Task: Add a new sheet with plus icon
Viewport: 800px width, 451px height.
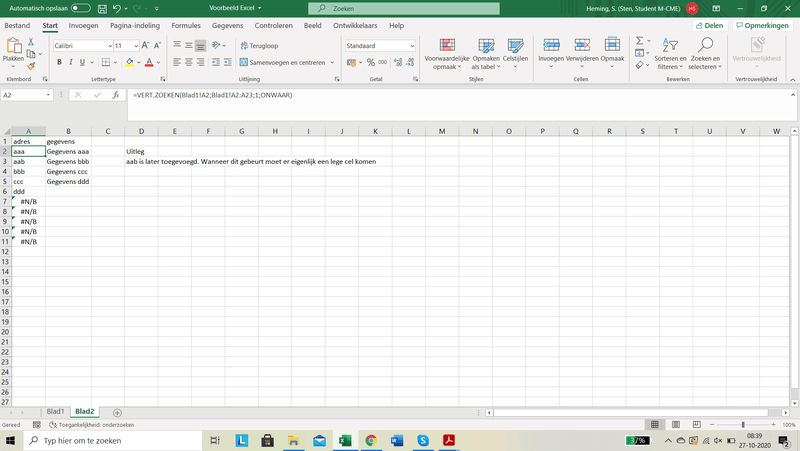Action: (x=117, y=412)
